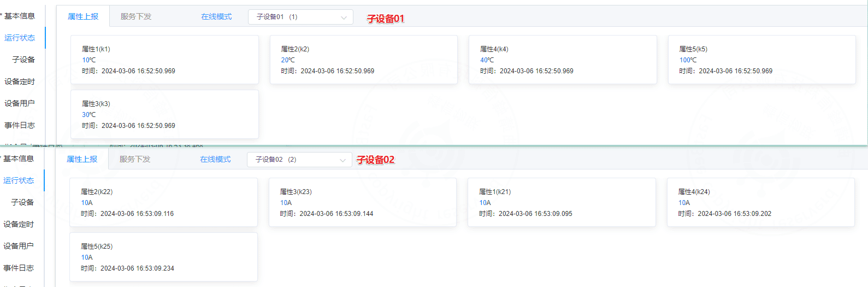Open 设备定时 in the upper sidebar

click(x=20, y=81)
